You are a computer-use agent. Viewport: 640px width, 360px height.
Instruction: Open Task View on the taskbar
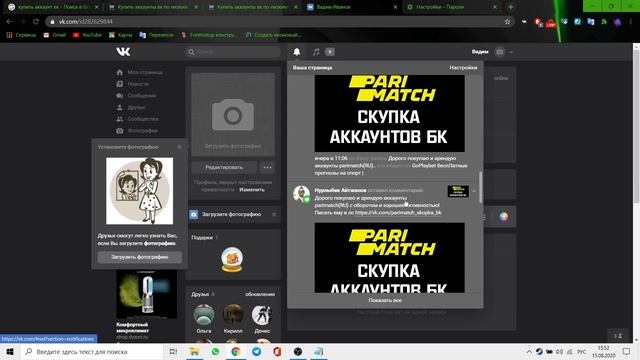coord(173,351)
